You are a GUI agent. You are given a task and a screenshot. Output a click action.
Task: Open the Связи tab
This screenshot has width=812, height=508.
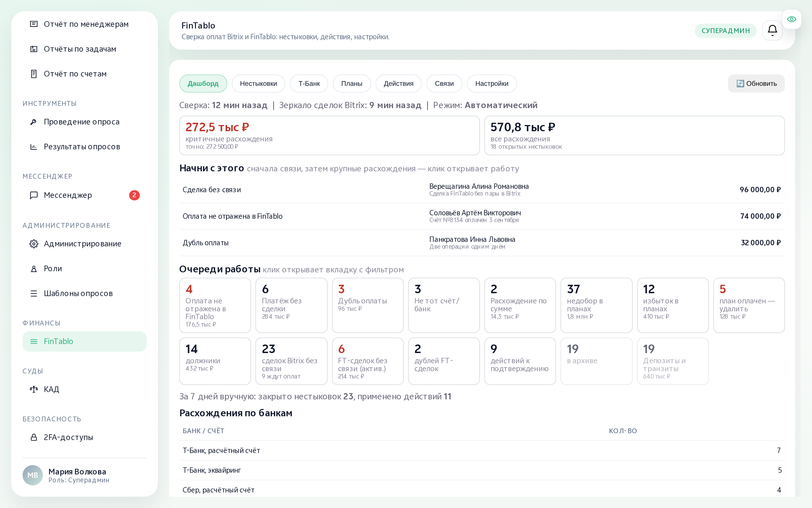pos(444,84)
